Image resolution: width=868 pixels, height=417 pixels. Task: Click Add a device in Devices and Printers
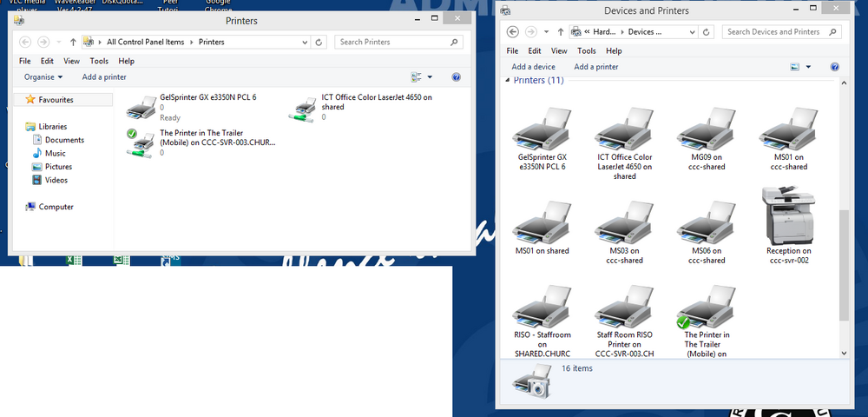click(x=533, y=67)
